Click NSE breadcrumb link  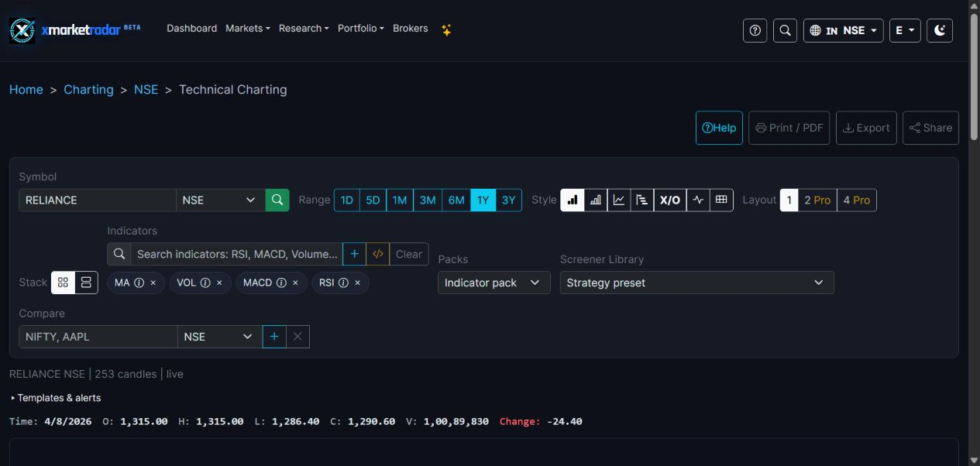tap(146, 90)
